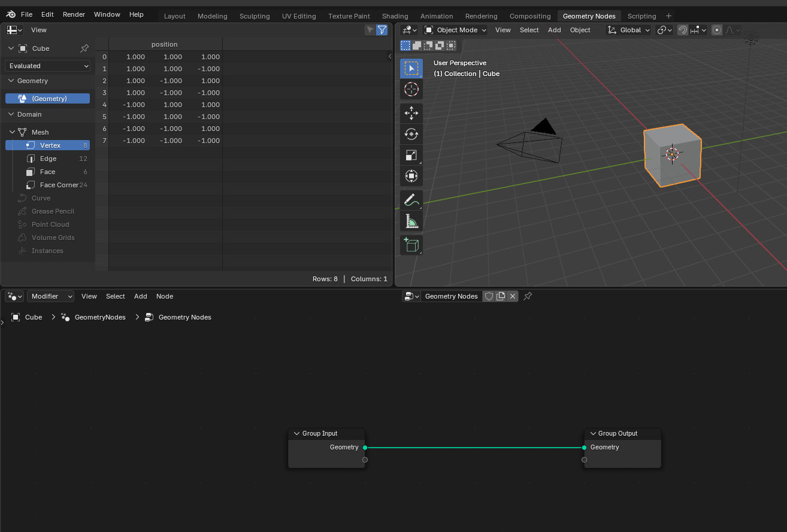Image resolution: width=787 pixels, height=532 pixels.
Task: Select the Face domain row
Action: 47,172
